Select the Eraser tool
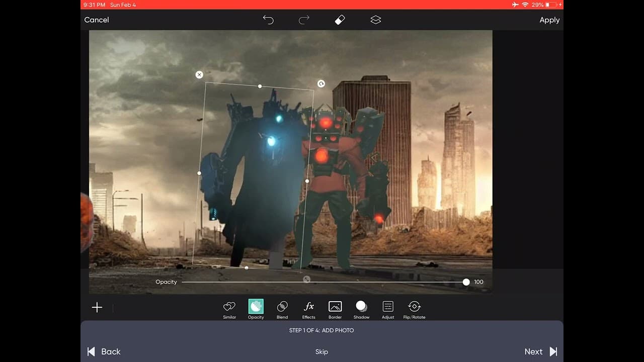The height and width of the screenshot is (362, 644). pyautogui.click(x=340, y=20)
